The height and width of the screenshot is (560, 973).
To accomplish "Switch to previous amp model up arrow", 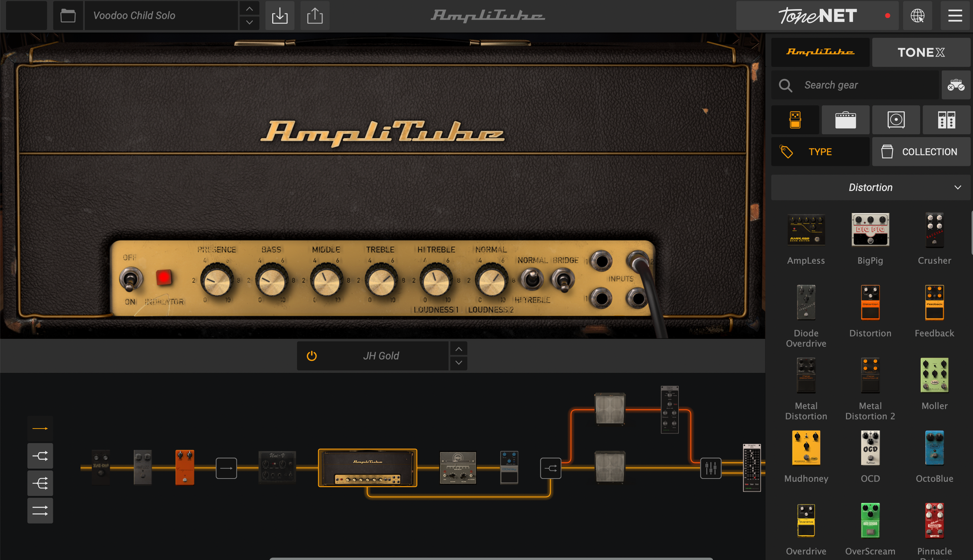I will click(x=459, y=349).
